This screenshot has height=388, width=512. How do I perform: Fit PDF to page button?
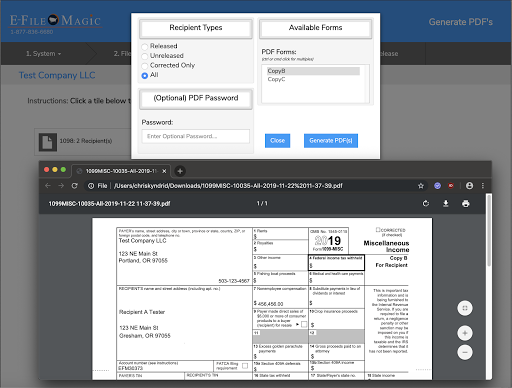465,308
